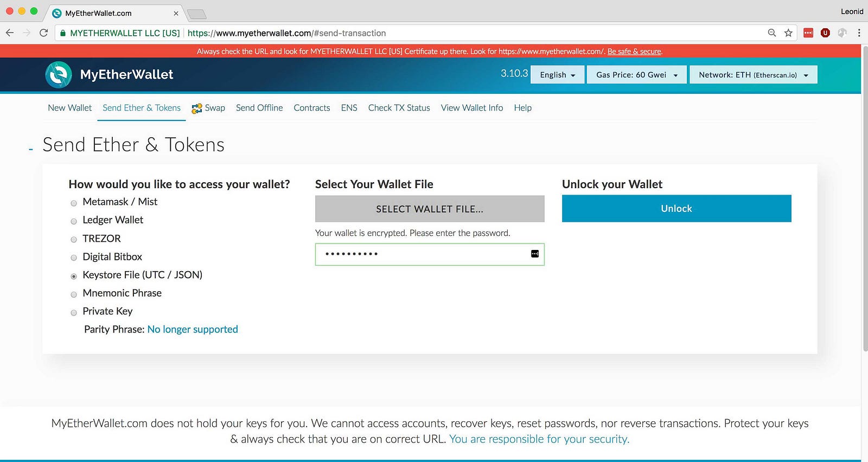Expand the Gas Price: 60 Gwei dropdown

pos(637,75)
